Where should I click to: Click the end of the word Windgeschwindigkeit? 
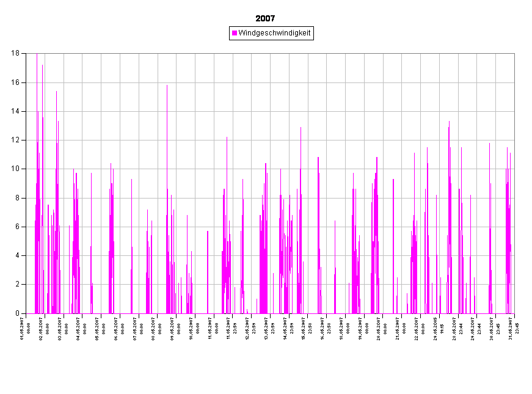pos(310,33)
